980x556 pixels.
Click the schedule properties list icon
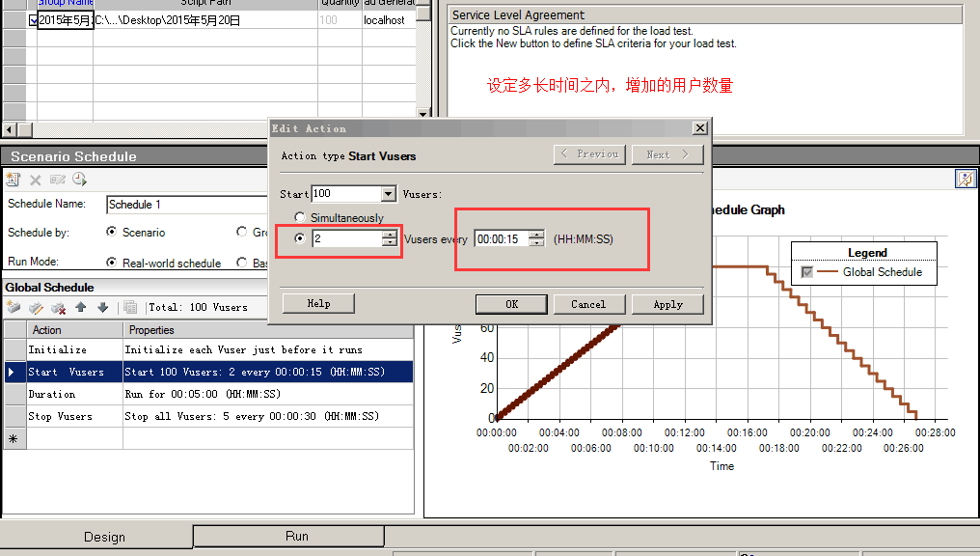130,307
